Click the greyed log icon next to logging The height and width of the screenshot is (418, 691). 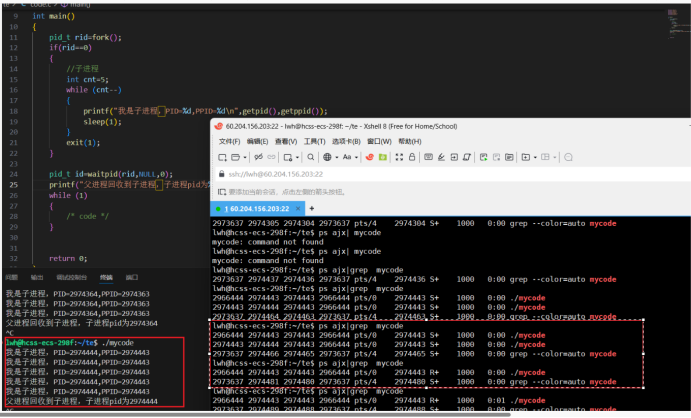(x=497, y=157)
